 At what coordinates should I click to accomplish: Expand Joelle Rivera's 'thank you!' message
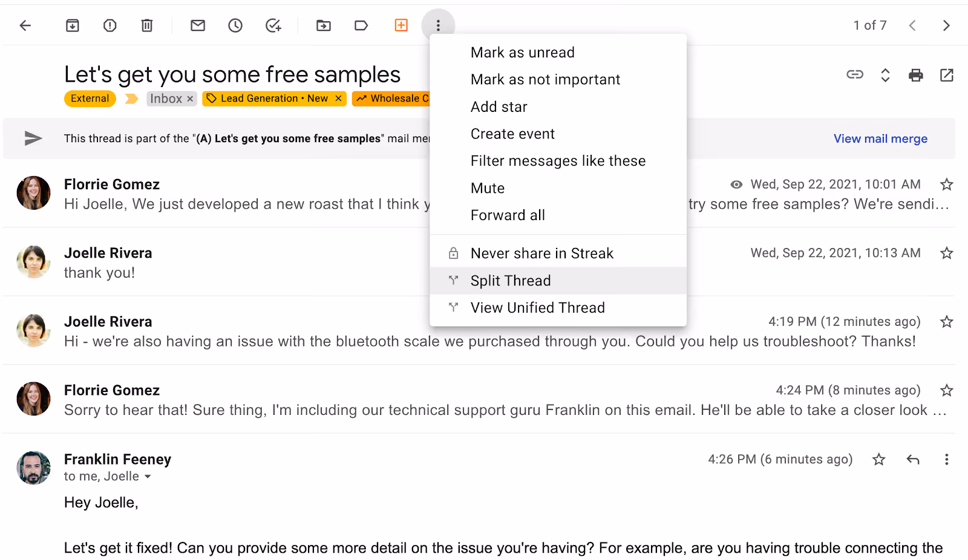pyautogui.click(x=479, y=262)
